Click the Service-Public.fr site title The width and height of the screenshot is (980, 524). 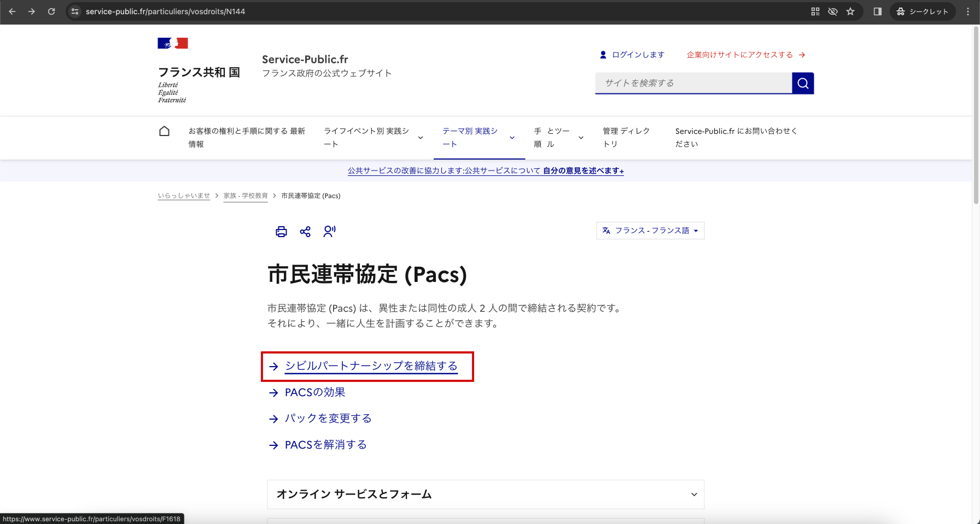pyautogui.click(x=305, y=60)
